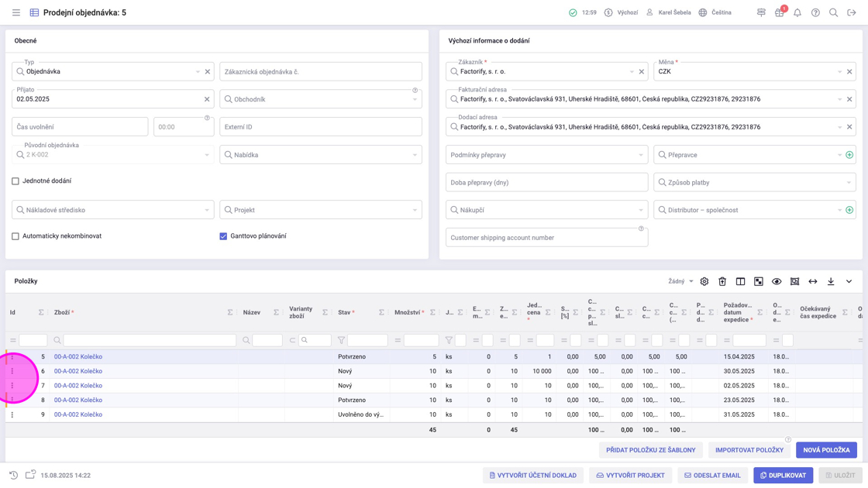This screenshot has height=488, width=868.
Task: Click the download icon in Položky toolbar
Action: coord(831,282)
